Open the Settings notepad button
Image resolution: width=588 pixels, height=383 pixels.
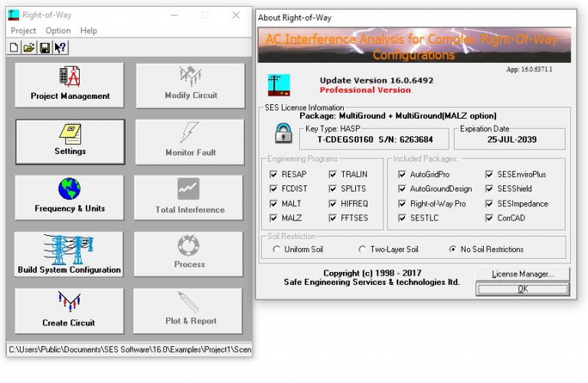coord(70,142)
